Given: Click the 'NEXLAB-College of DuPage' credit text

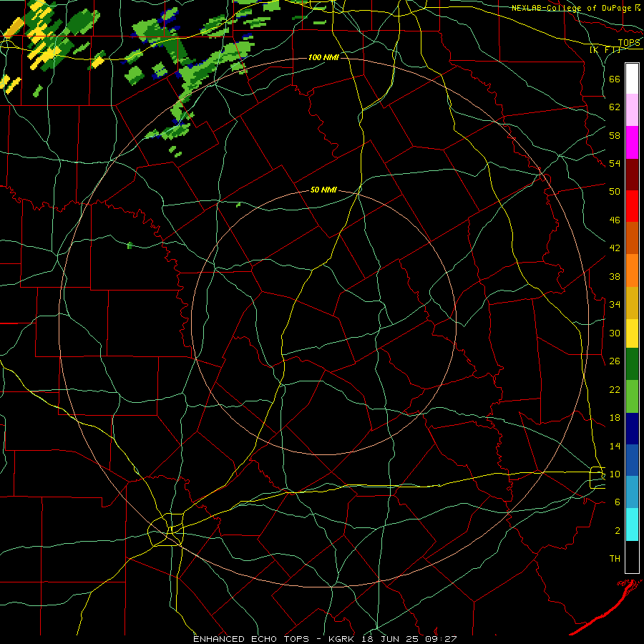Looking at the screenshot, I should (x=572, y=8).
